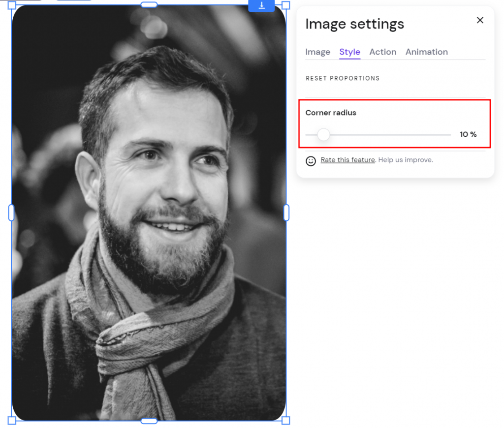
Task: Click the smiley feedback icon
Action: coord(311,161)
